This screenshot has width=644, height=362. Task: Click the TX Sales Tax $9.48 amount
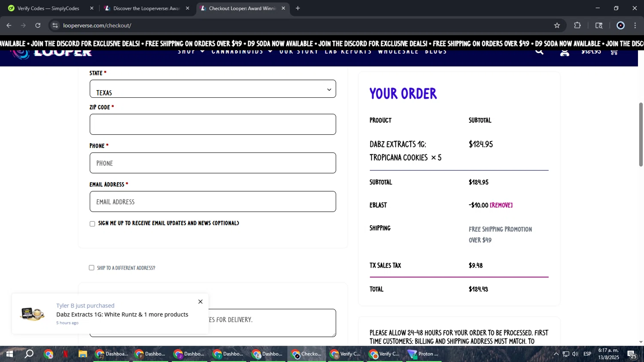click(476, 265)
